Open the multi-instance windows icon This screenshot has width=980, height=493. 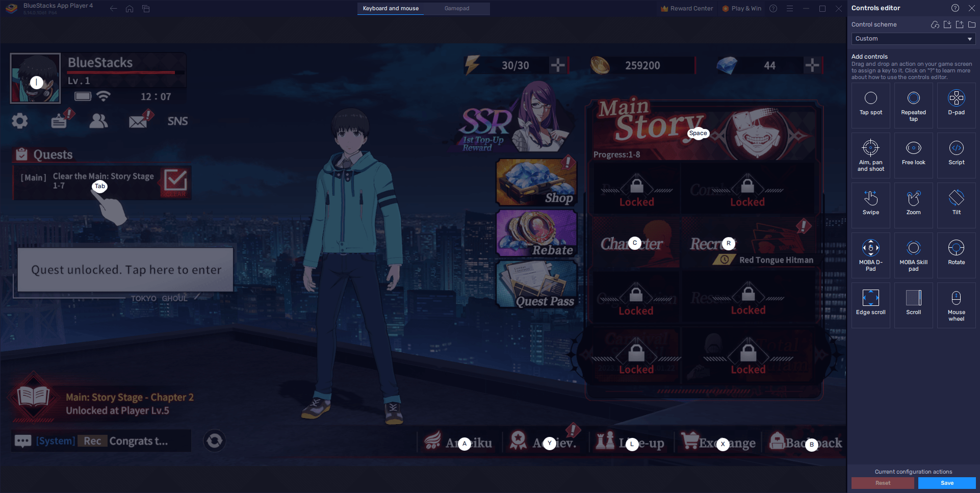[x=146, y=9]
